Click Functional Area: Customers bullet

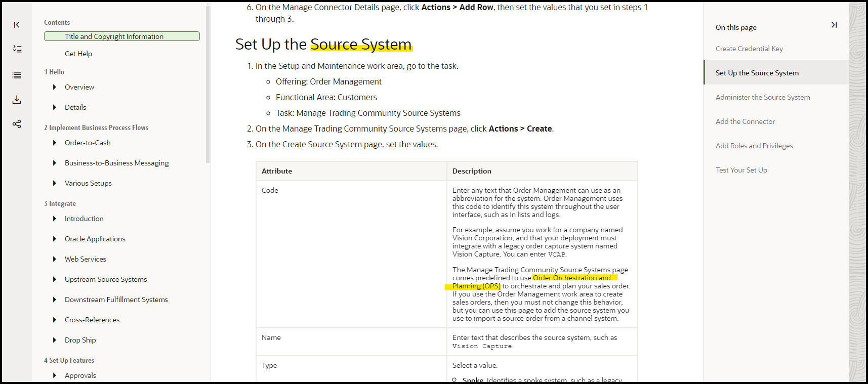tap(326, 97)
